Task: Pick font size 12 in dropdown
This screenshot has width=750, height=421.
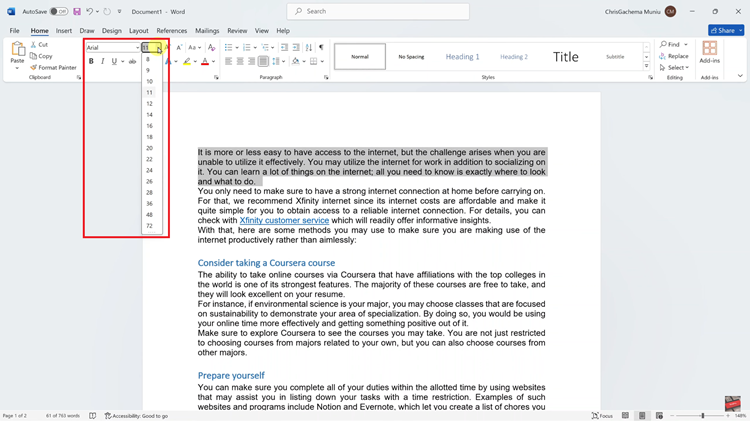Action: 150,104
